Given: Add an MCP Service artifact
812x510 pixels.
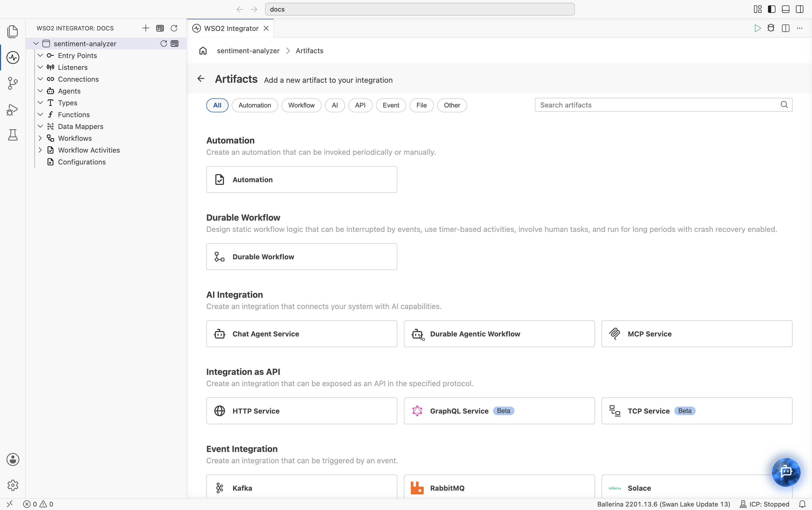Looking at the screenshot, I should click(x=697, y=333).
